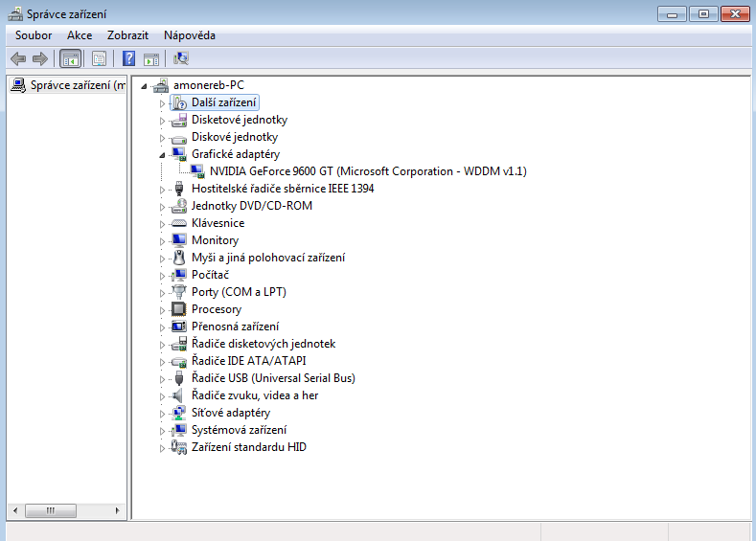Click the Grafické adaptéry display icon

(x=179, y=154)
